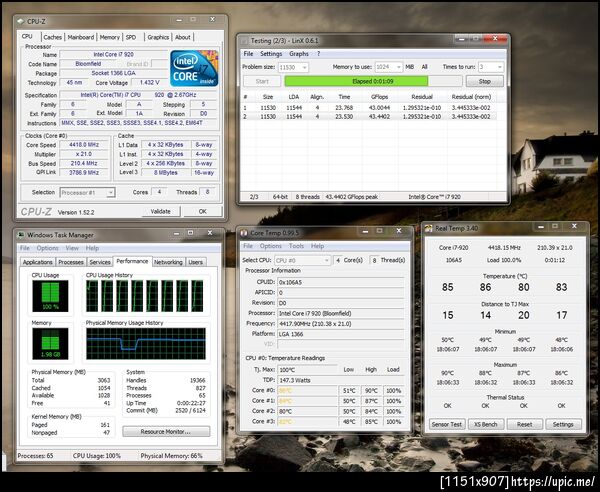Viewport: 600px width, 492px height.
Task: Click the All memory option in LinX
Action: pyautogui.click(x=424, y=67)
